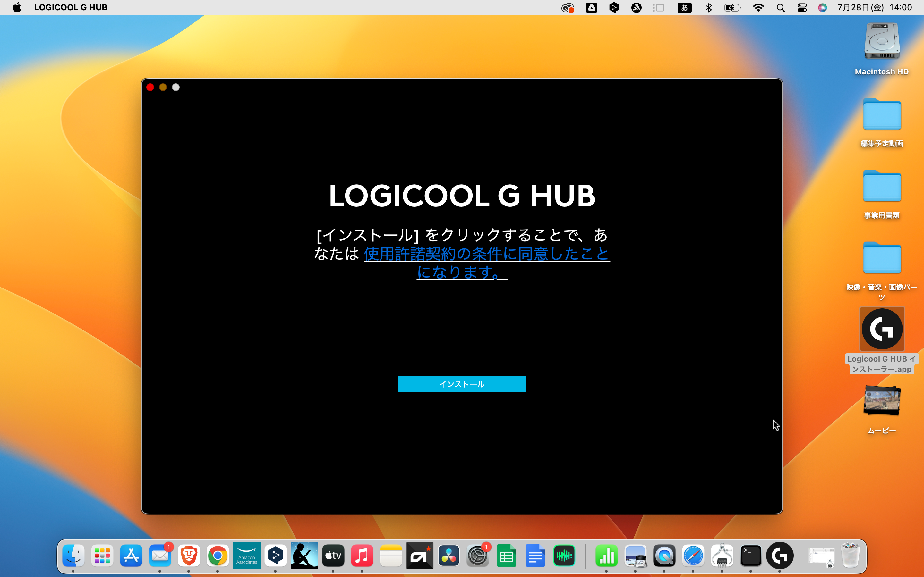Open Logicool G HUB installer desktop icon
This screenshot has height=577, width=924.
882,329
